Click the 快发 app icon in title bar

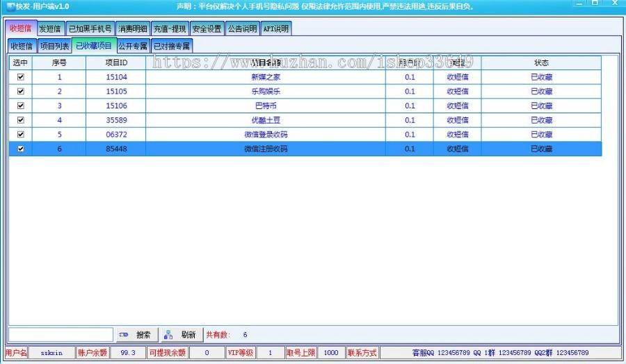(x=10, y=6)
